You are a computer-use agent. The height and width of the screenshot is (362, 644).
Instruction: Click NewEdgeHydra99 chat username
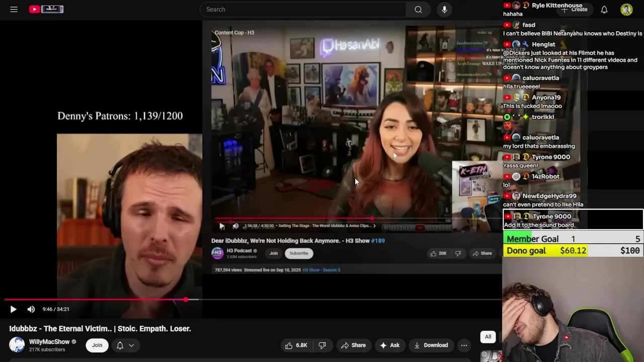coord(549,196)
